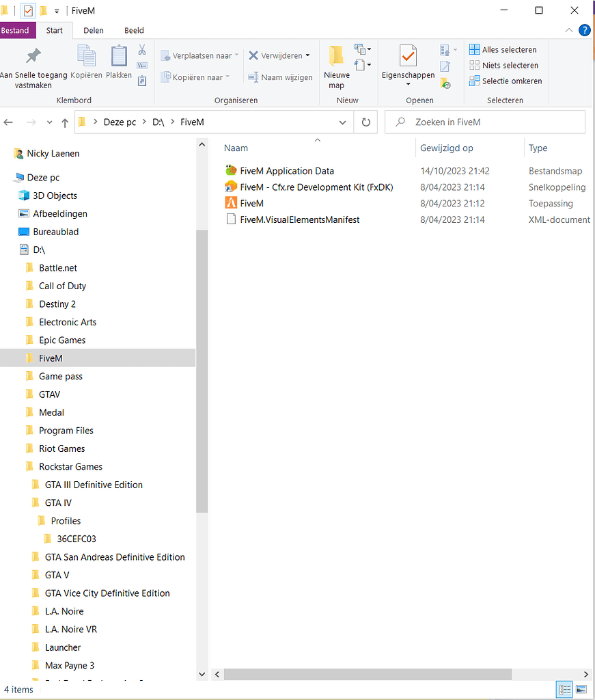Click Selectie omkeren

[506, 81]
